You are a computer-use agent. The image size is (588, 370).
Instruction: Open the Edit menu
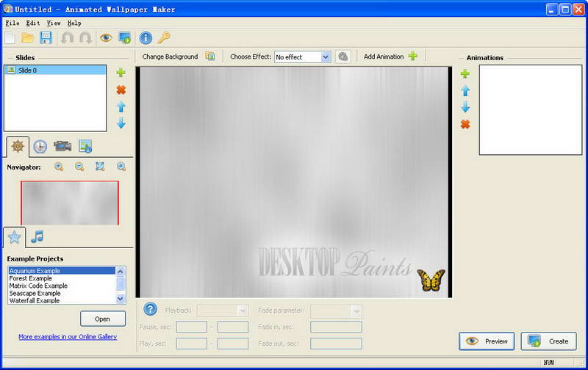point(33,23)
